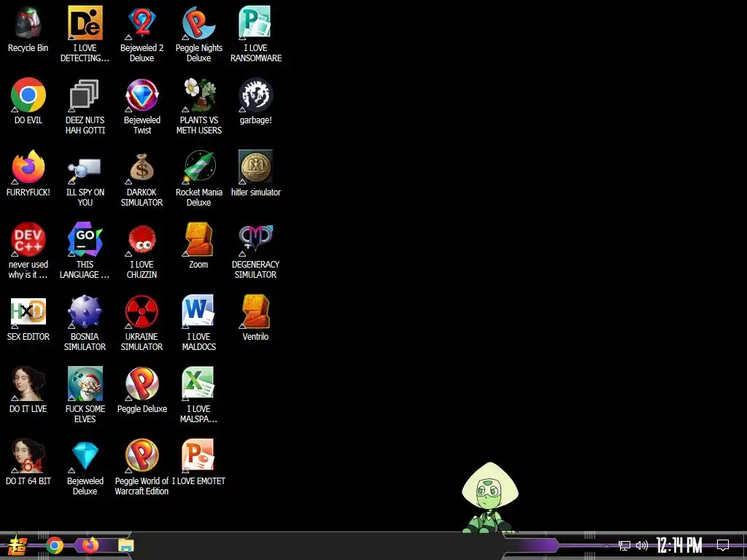Show hidden system tray icons
Image resolution: width=747 pixels, height=560 pixels.
606,545
